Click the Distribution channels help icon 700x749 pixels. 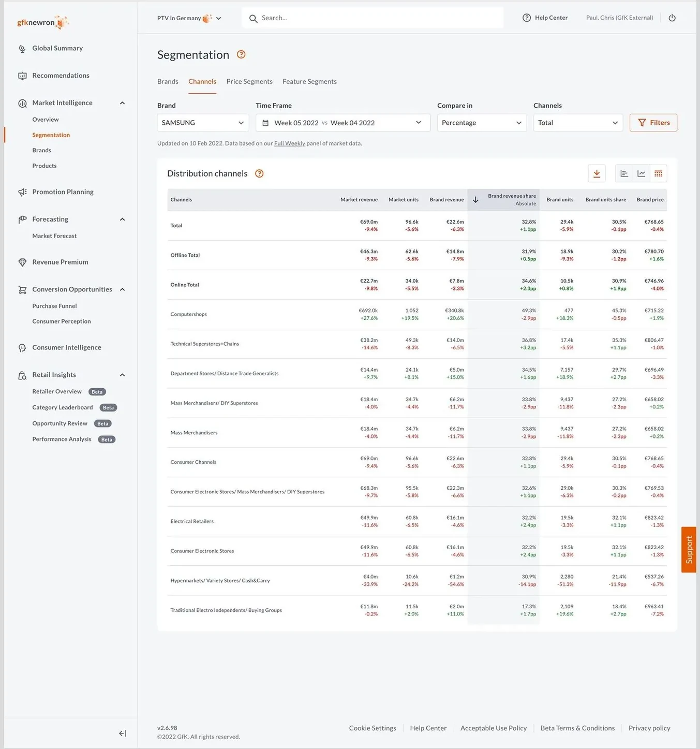click(x=260, y=173)
